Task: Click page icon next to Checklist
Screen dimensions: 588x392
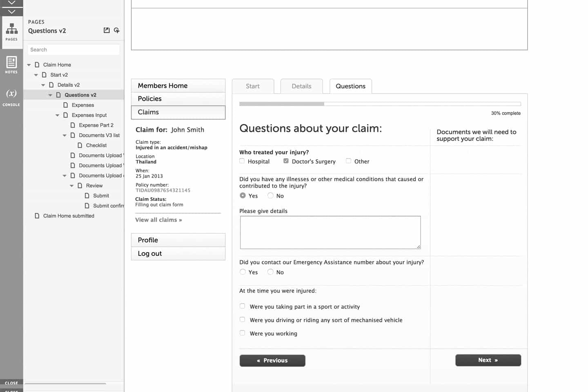Action: point(80,145)
